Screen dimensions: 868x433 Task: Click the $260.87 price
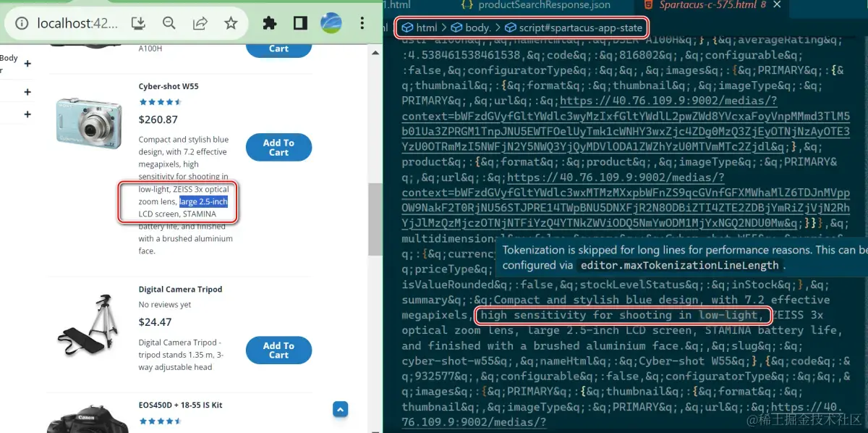click(158, 119)
